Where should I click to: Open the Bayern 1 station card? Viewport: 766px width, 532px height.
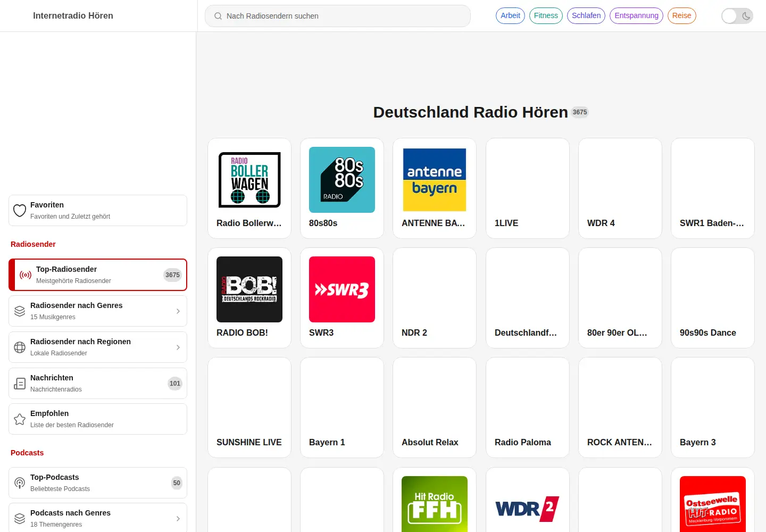point(342,408)
